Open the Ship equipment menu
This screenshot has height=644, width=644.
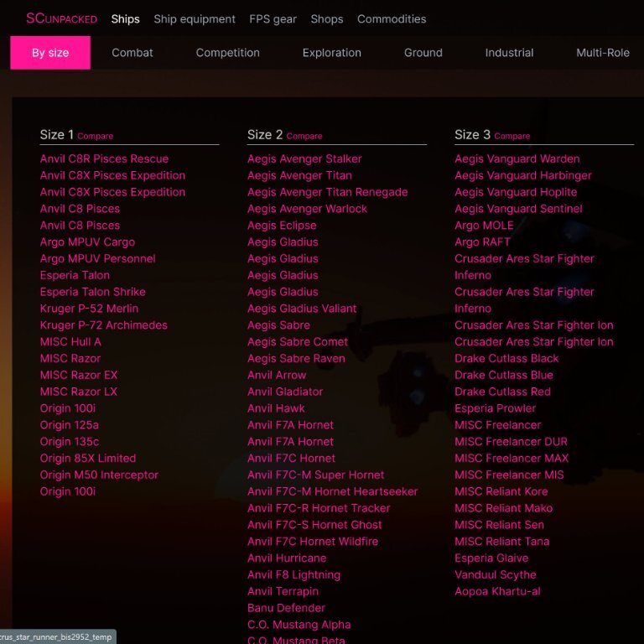(194, 18)
